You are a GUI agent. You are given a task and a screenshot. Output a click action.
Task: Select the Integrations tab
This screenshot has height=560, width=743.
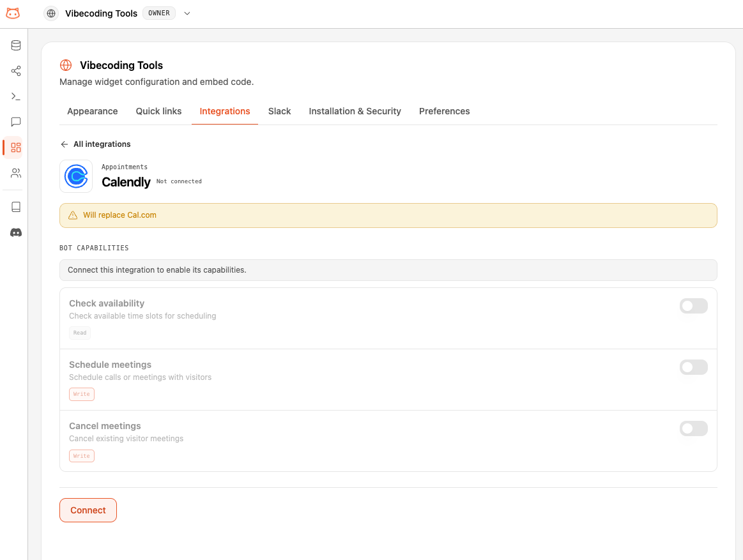225,111
